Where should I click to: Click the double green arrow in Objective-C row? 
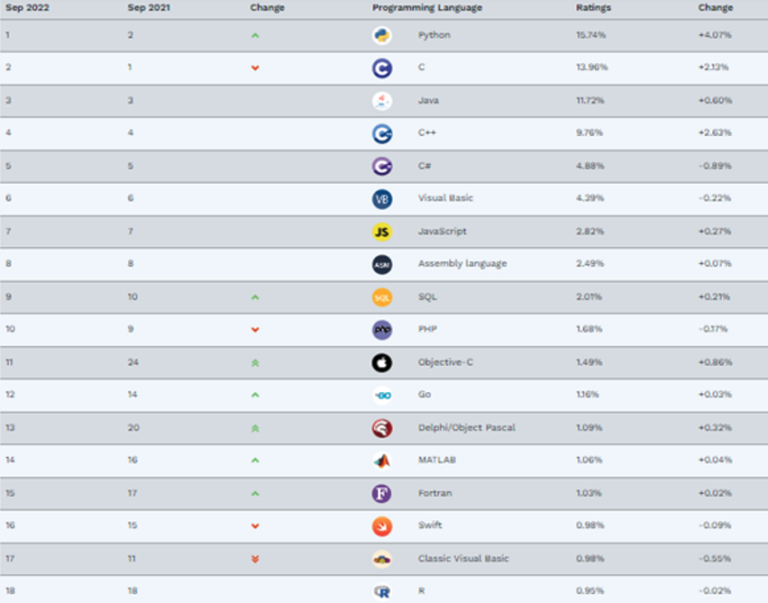[255, 363]
